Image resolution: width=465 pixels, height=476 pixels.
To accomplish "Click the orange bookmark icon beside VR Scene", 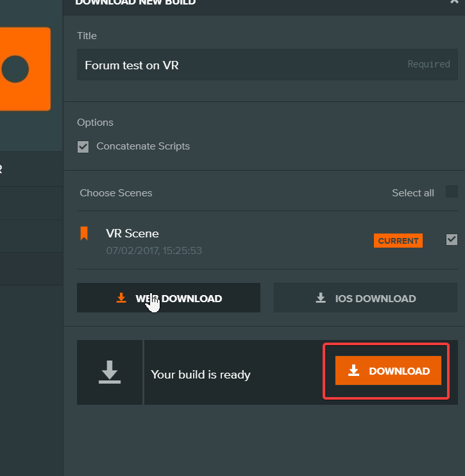I will (83, 234).
